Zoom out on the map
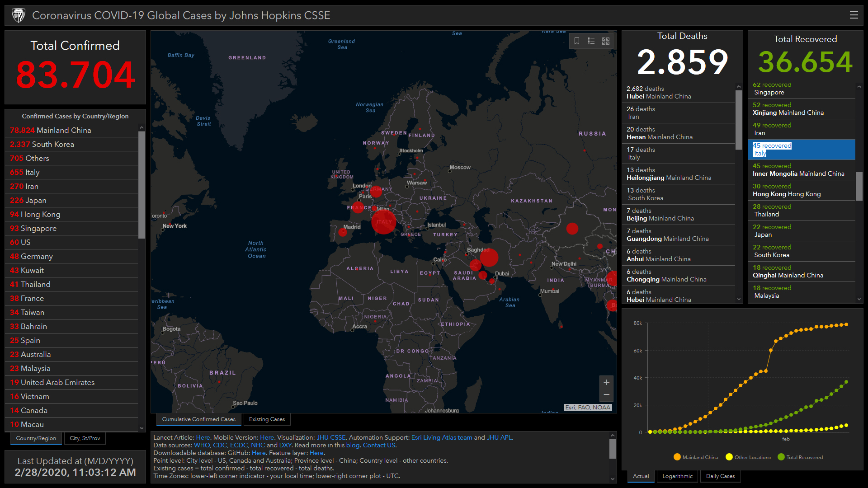The width and height of the screenshot is (868, 488). 606,395
